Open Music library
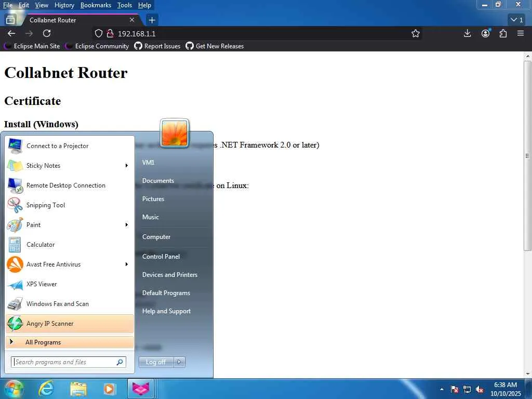Image resolution: width=532 pixels, height=399 pixels. (x=150, y=217)
